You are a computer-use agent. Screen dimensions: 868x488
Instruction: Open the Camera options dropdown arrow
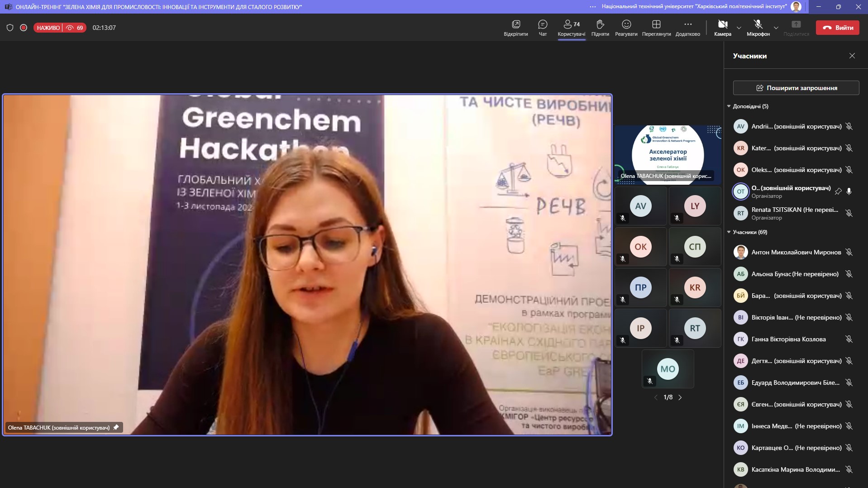pos(739,28)
